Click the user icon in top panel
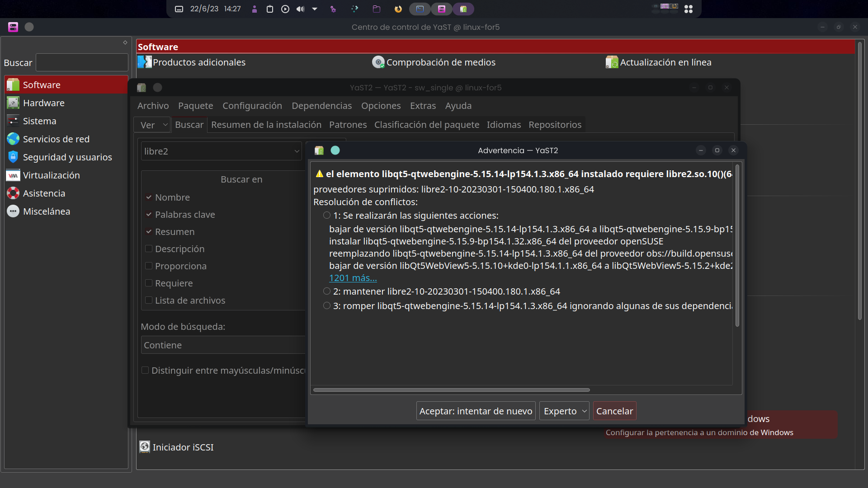Image resolution: width=868 pixels, height=488 pixels. [x=255, y=9]
